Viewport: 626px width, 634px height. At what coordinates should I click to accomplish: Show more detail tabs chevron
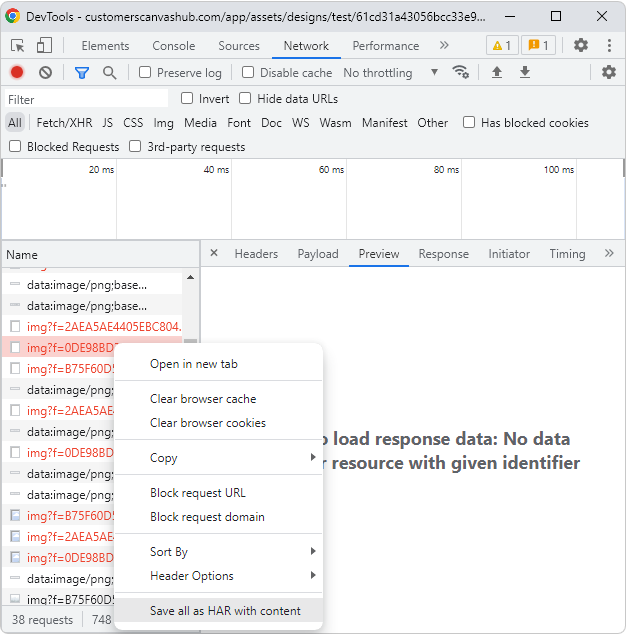tap(609, 254)
